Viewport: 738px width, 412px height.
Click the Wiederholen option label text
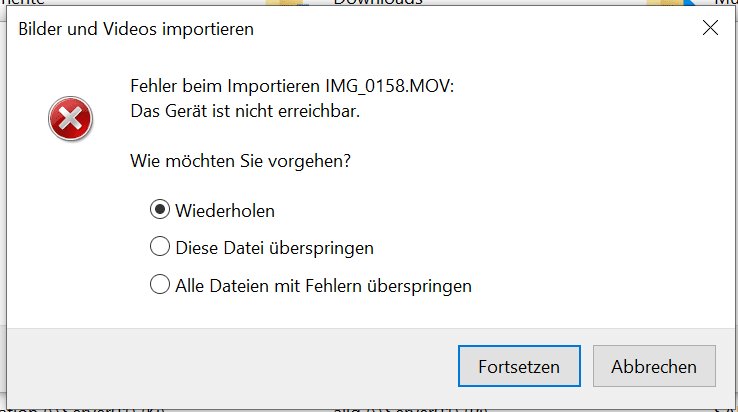point(225,211)
